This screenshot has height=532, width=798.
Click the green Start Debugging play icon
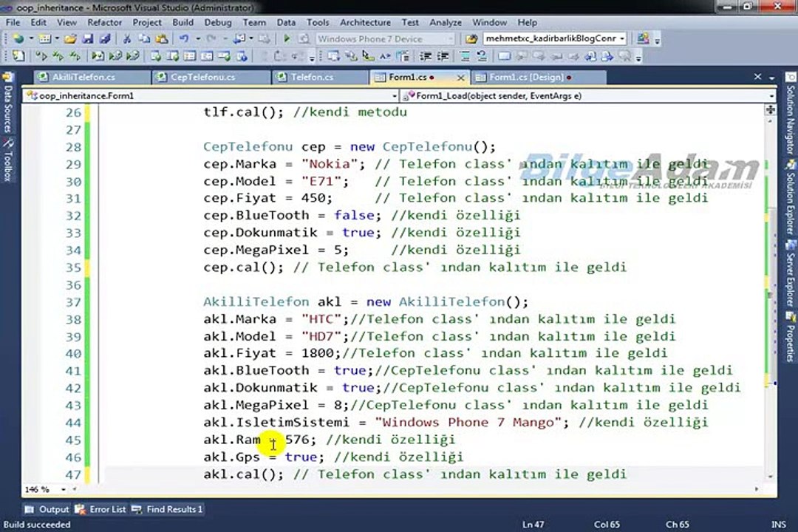287,38
